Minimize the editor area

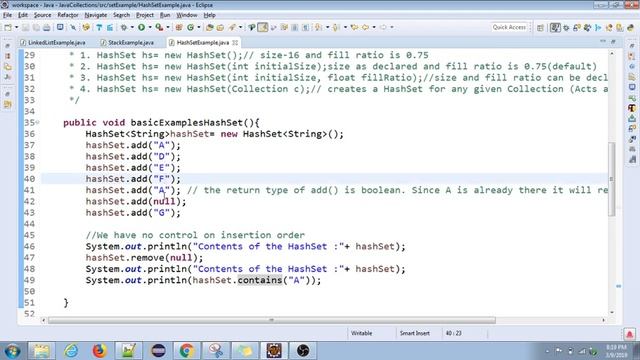click(603, 42)
